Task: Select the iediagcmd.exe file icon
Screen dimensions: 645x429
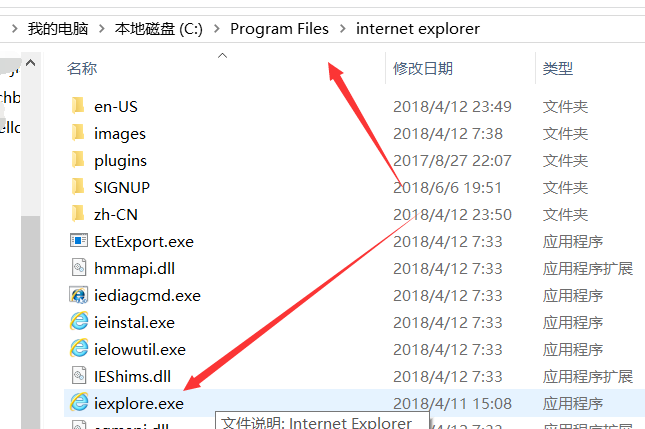Action: tap(79, 295)
